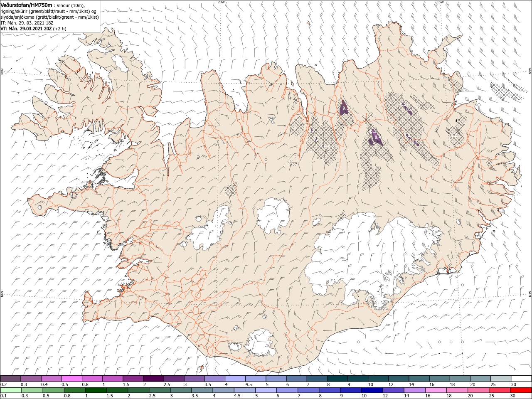Pick lower-row legend swatch starting at 4
The height and width of the screenshot is (399, 532).
click(223, 390)
